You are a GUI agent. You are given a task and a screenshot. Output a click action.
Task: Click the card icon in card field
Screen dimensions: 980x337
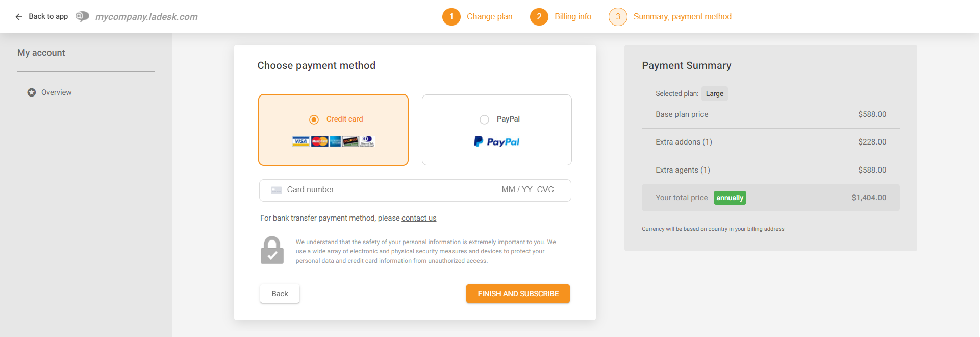(x=277, y=190)
